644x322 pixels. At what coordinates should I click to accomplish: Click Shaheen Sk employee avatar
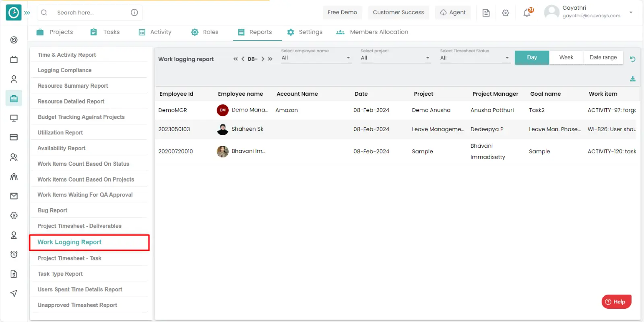pos(223,129)
